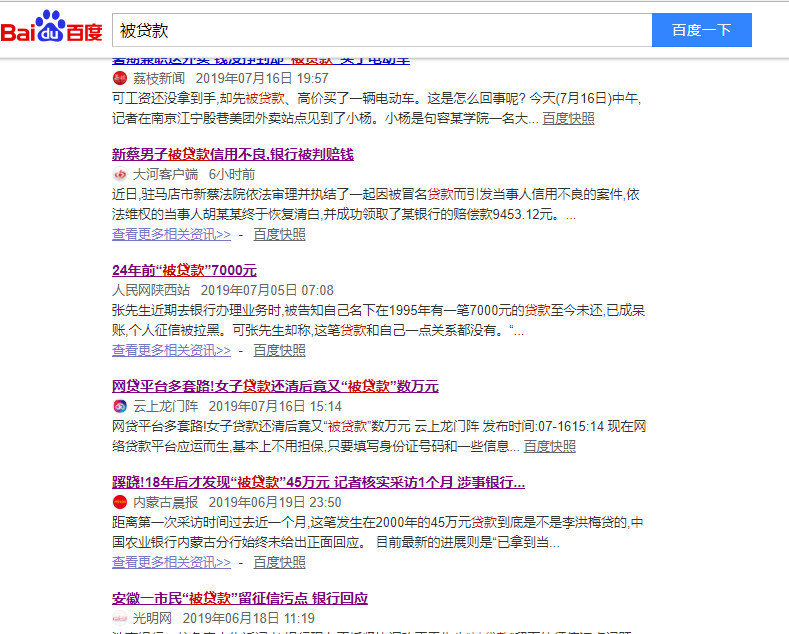Click the 云上龙门阵 source icon

[x=120, y=406]
